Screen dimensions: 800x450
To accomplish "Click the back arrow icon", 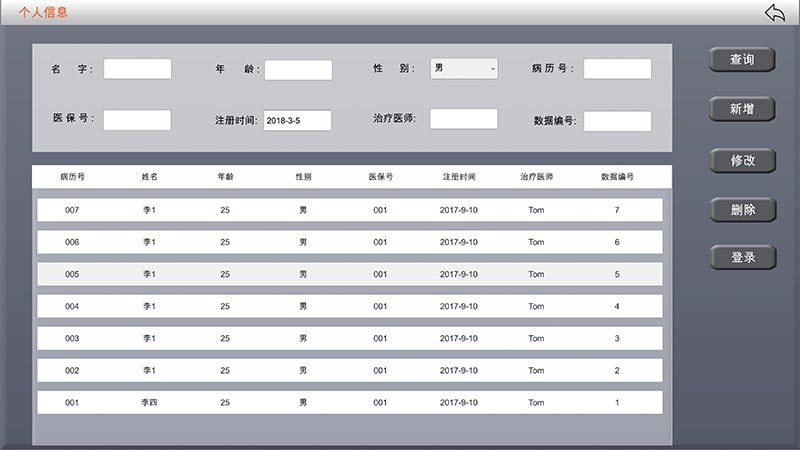I will (x=775, y=12).
